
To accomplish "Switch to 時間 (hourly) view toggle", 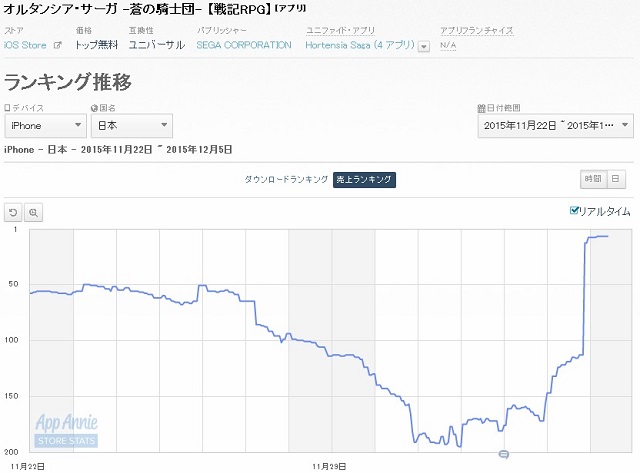I will pyautogui.click(x=593, y=179).
